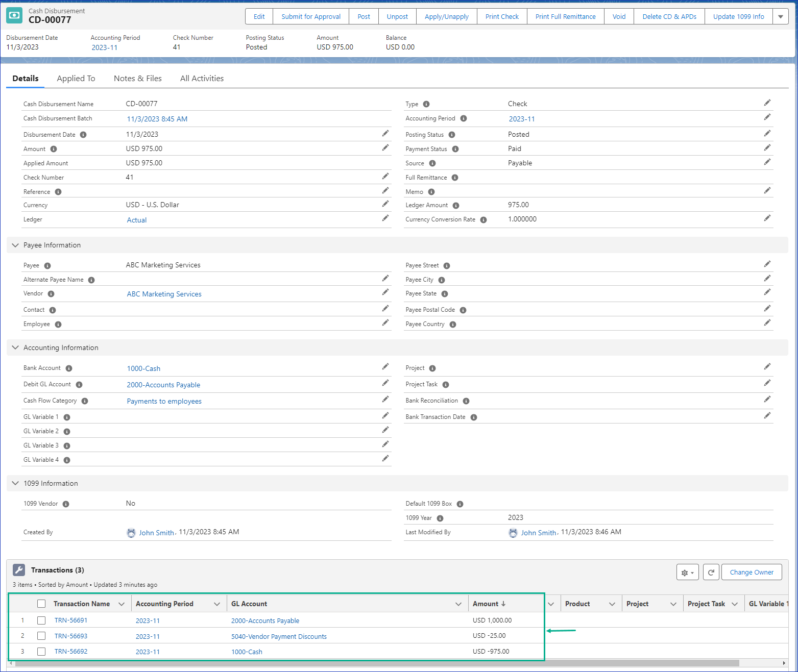
Task: Click Delete CD & APDs button
Action: coord(669,16)
